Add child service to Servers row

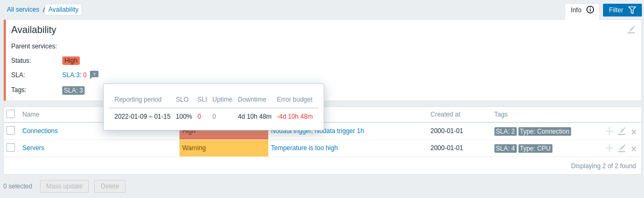[609, 148]
